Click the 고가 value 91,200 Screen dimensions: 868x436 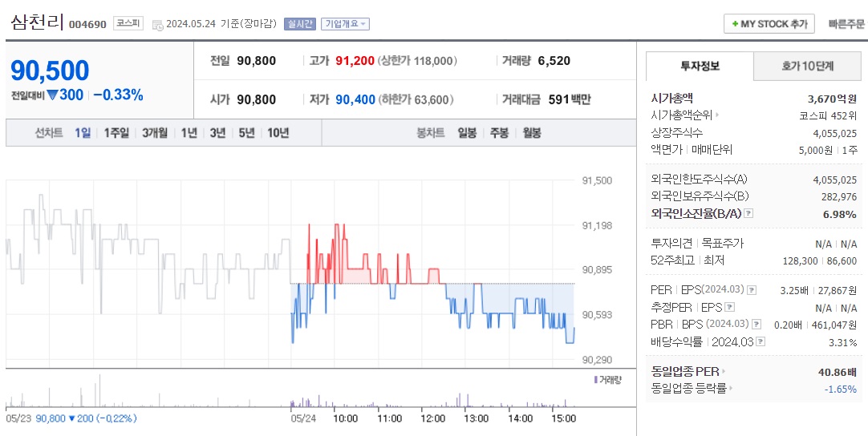[x=355, y=61]
